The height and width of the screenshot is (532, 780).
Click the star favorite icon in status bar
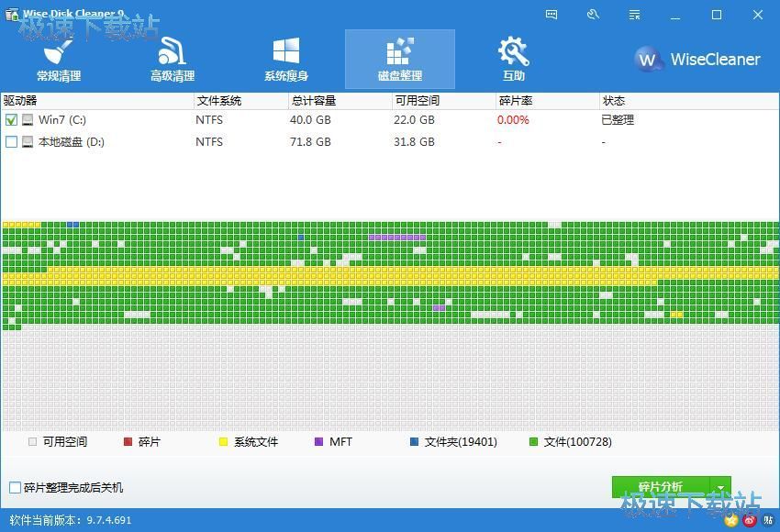coord(730,520)
